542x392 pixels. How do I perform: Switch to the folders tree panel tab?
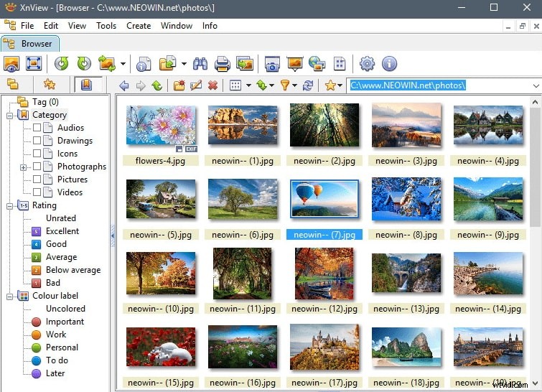pyautogui.click(x=13, y=84)
